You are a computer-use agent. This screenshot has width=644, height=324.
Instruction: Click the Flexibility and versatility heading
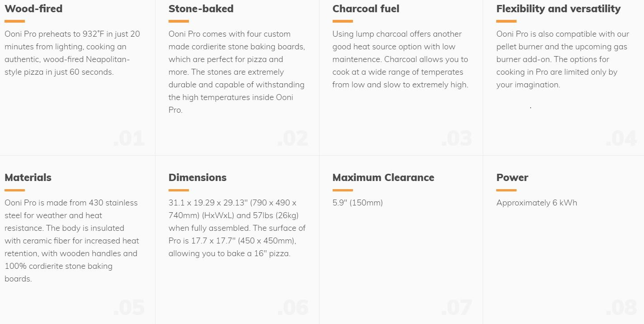coord(558,9)
